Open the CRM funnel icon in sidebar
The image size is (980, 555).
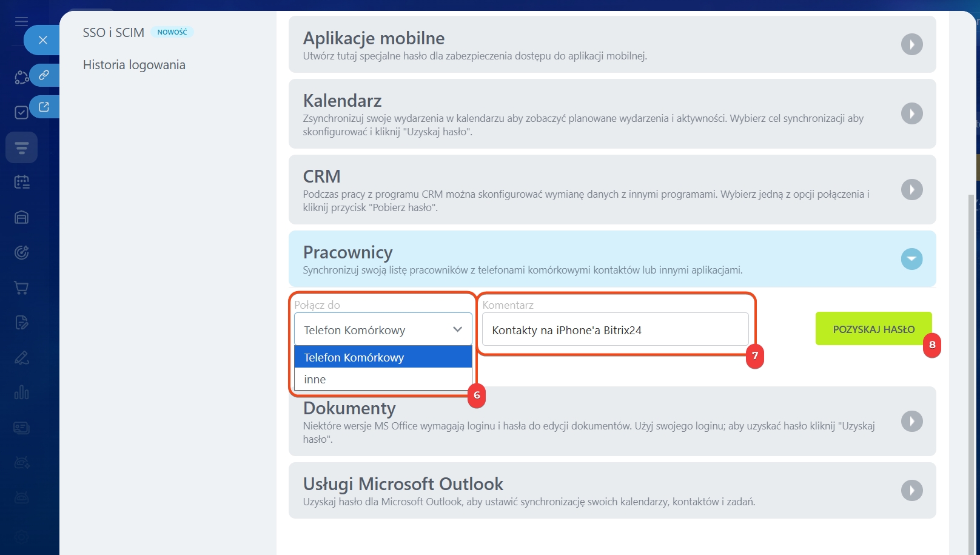pos(22,147)
